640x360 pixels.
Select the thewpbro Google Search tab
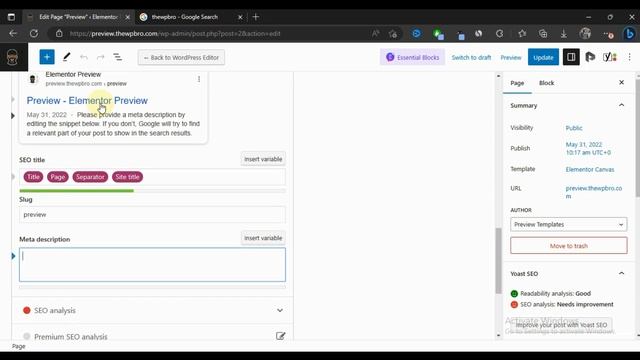click(184, 17)
